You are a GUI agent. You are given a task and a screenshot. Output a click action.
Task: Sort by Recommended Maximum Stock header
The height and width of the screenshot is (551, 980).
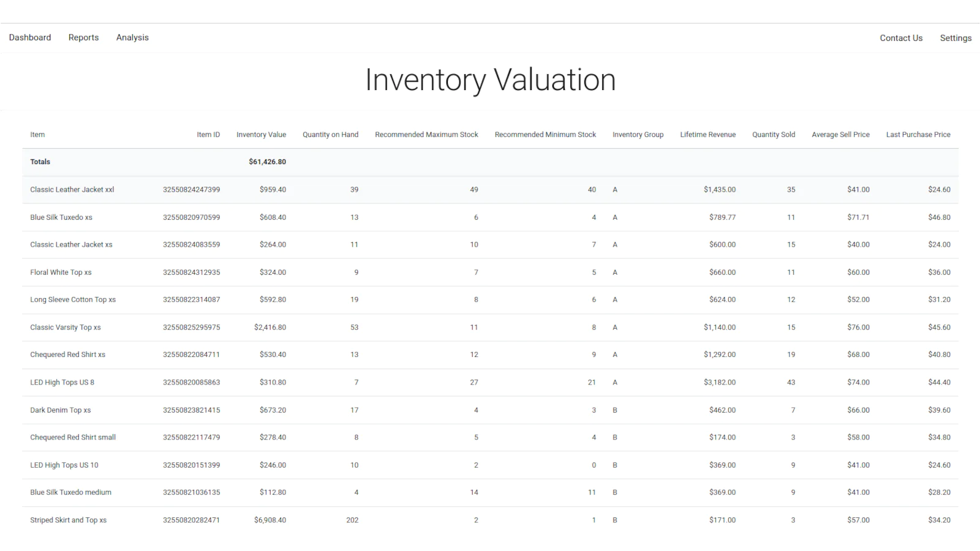tap(426, 135)
